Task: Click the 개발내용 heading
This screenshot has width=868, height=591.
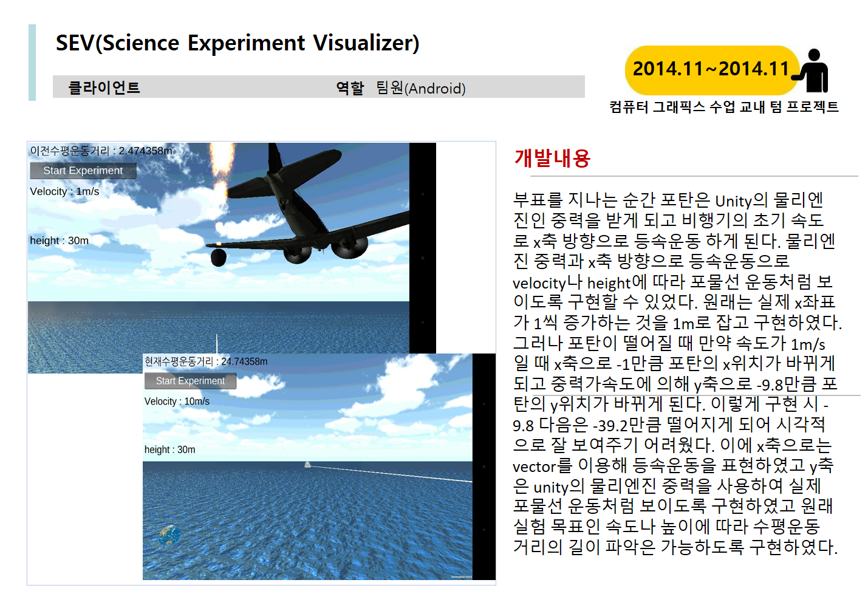Action: click(552, 158)
